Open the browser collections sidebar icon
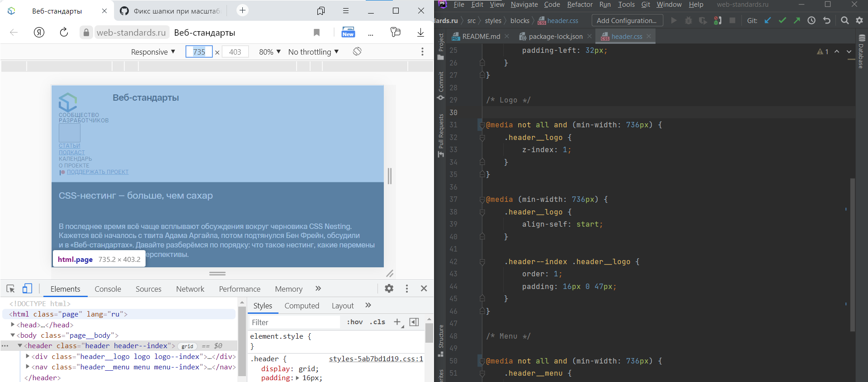868x382 pixels. (x=321, y=10)
